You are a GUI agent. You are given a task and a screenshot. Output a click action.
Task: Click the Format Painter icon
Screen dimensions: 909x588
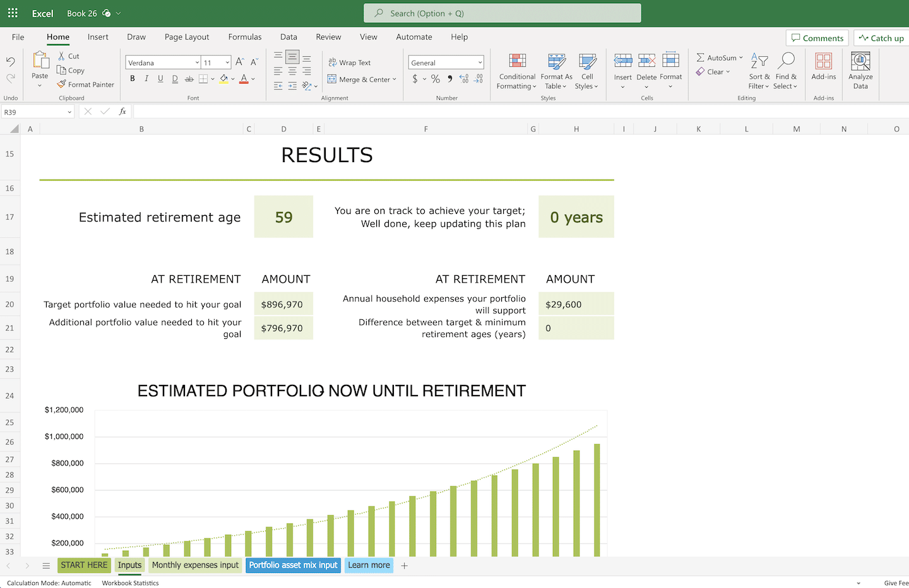point(61,85)
